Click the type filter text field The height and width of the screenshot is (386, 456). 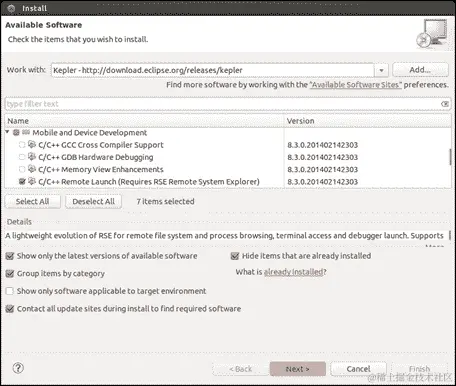tap(228, 104)
